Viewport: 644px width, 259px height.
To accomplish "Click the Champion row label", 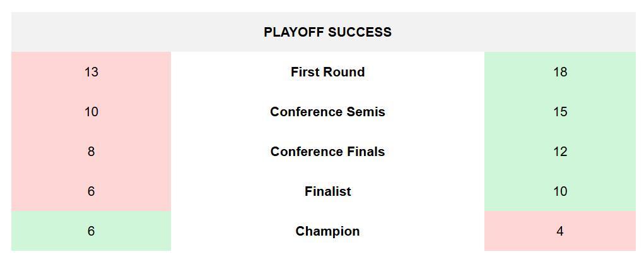I will point(327,231).
